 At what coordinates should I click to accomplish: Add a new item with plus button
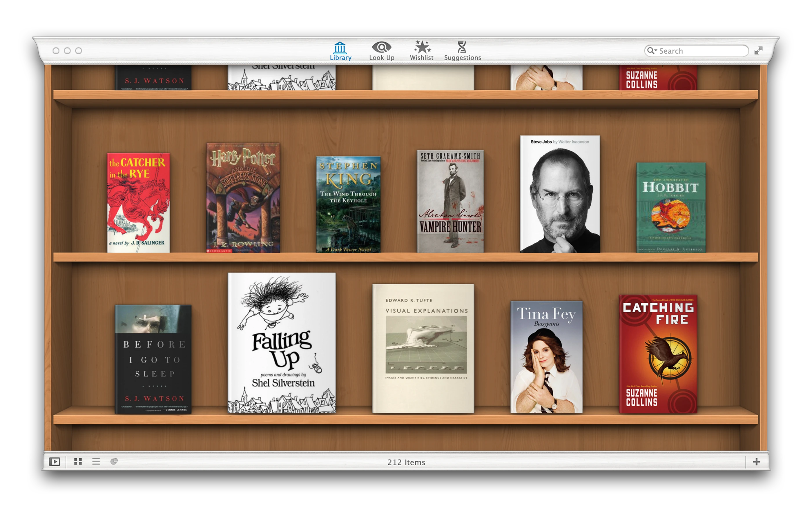(x=756, y=462)
